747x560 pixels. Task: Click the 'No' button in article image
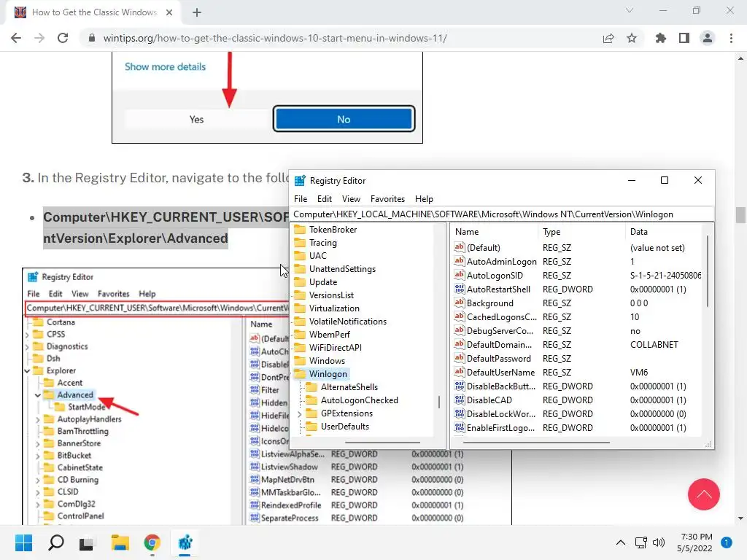[344, 119]
